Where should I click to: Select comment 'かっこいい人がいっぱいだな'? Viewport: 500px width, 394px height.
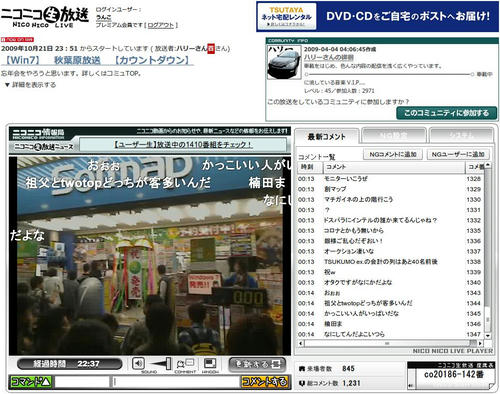tap(391, 313)
